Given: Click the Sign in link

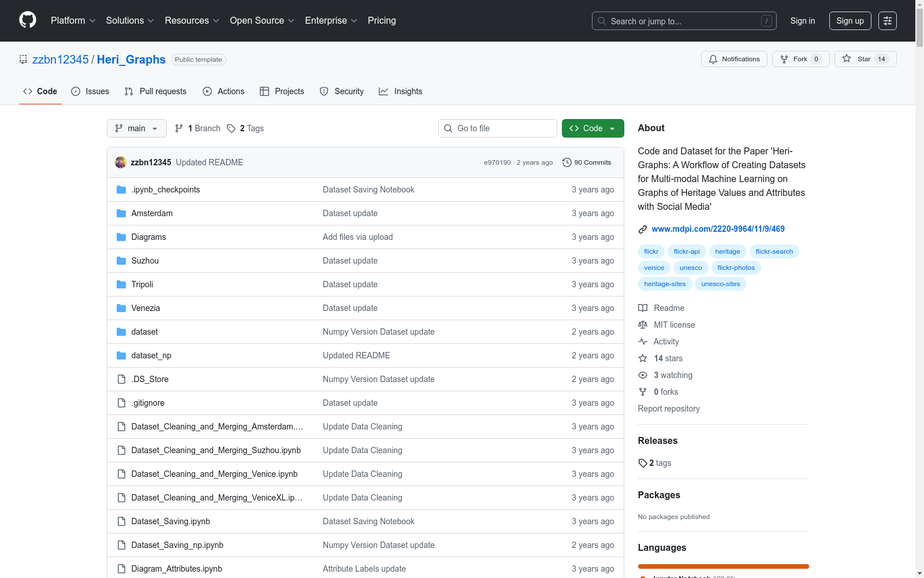Looking at the screenshot, I should 803,21.
